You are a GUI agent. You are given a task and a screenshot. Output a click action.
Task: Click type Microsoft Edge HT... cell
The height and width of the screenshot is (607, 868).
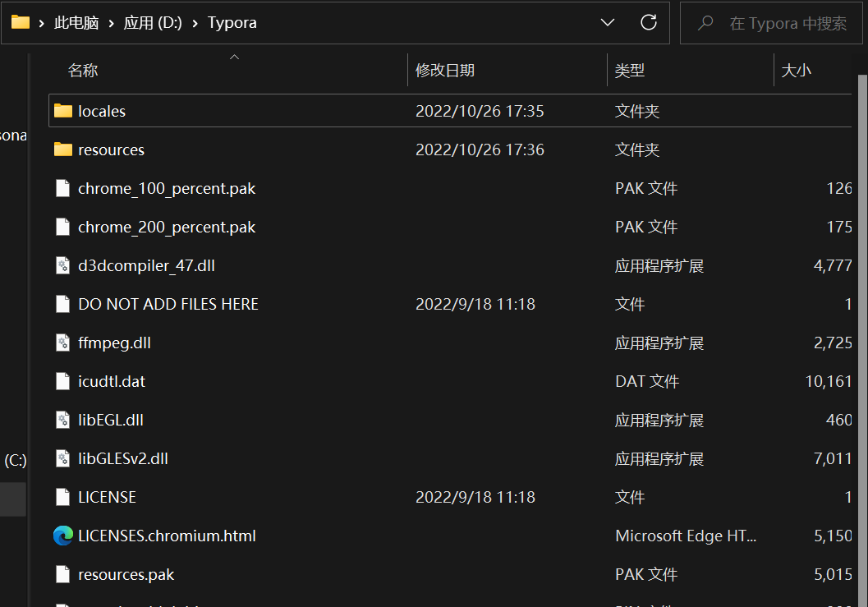coord(686,536)
